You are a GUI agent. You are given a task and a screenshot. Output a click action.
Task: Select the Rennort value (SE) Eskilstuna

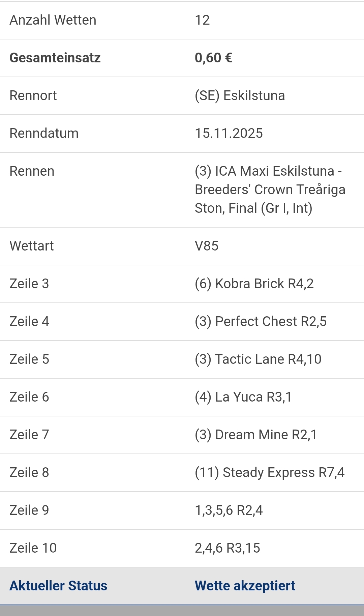[x=240, y=96]
